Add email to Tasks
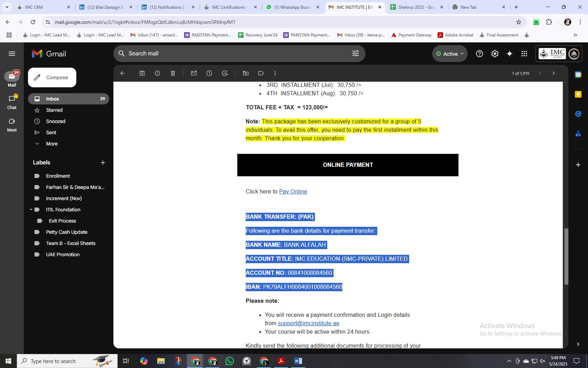 coord(225,73)
